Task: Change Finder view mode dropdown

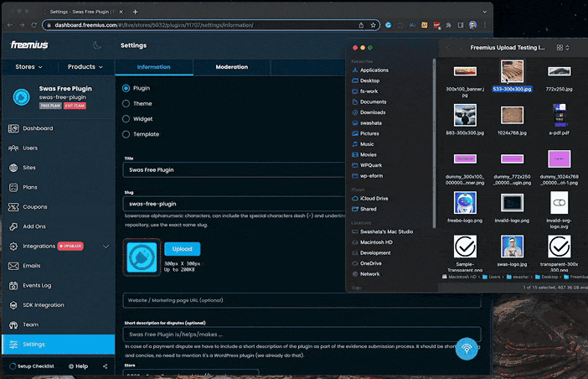Action: click(x=563, y=48)
